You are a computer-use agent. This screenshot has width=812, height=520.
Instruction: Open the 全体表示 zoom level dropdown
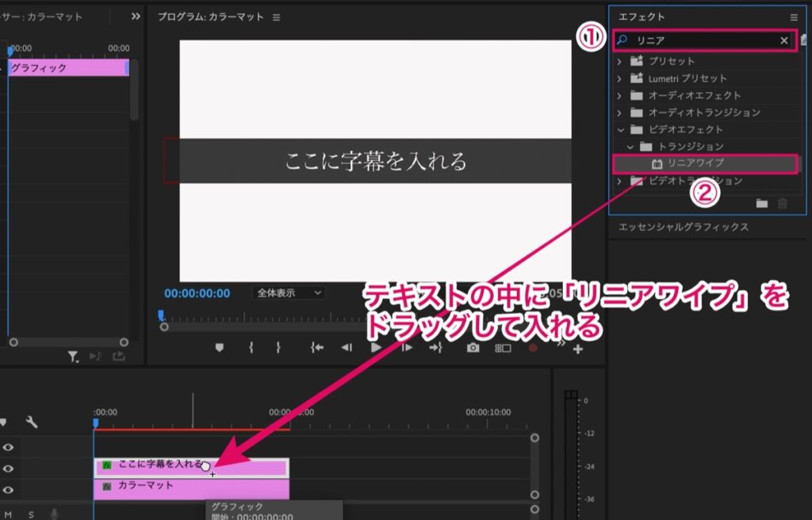[x=289, y=293]
